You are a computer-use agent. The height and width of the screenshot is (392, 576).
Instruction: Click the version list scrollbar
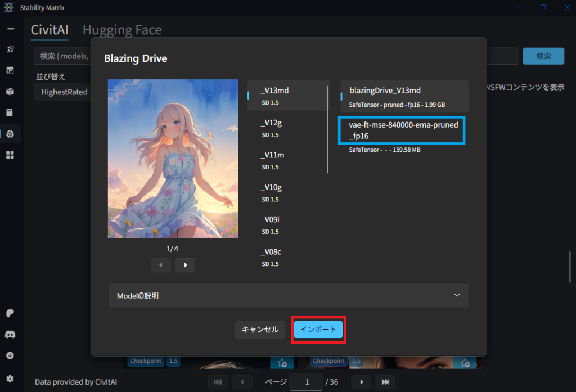[x=328, y=129]
